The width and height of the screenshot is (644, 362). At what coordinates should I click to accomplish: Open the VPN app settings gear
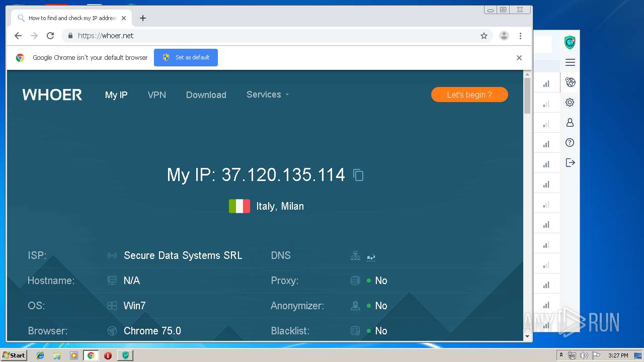coord(570,103)
